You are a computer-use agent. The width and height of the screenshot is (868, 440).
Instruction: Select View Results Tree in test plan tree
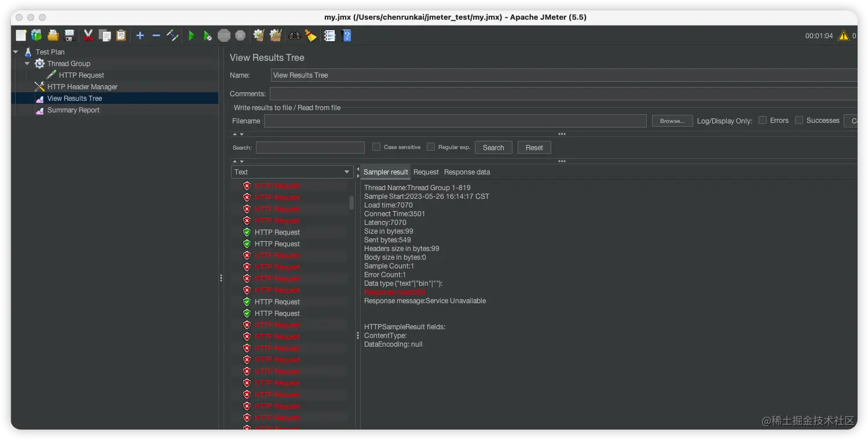pos(75,99)
